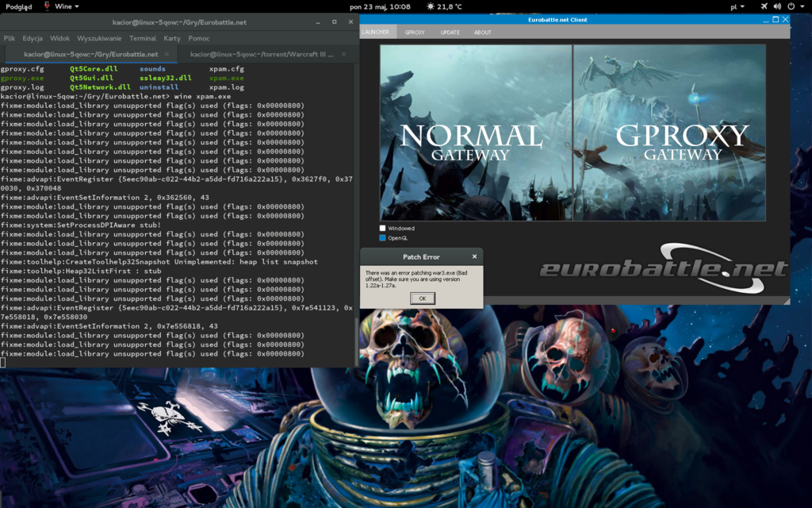Select the Normal Gateway image
The image size is (812, 508).
click(x=476, y=133)
